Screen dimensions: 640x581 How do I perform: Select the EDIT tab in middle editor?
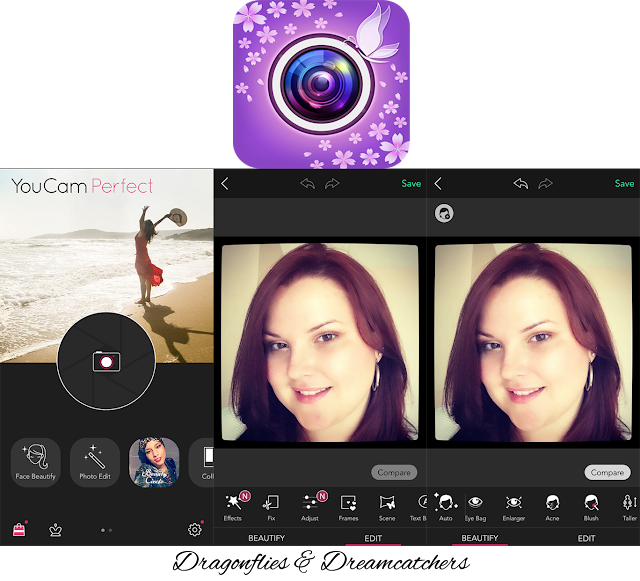(373, 538)
